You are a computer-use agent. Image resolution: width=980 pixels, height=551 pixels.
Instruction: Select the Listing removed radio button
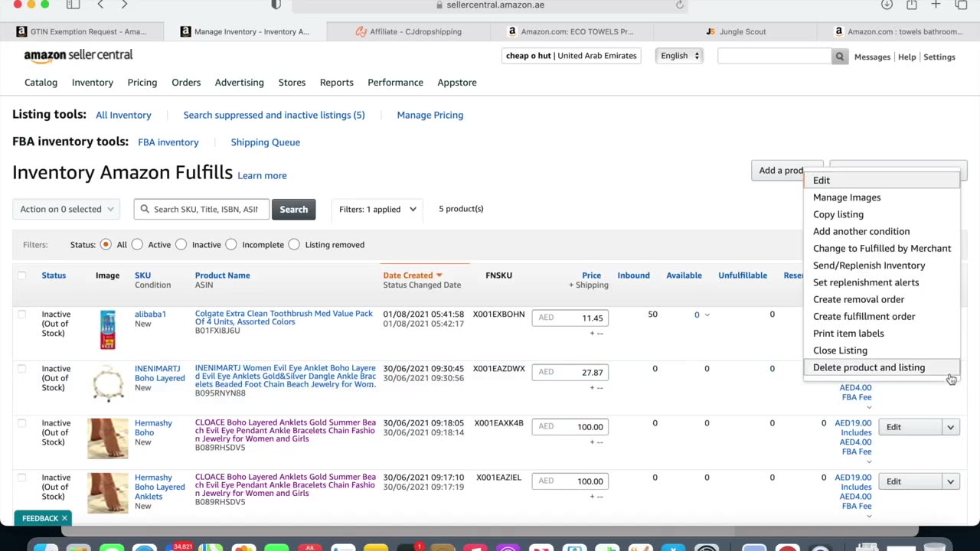tap(294, 245)
